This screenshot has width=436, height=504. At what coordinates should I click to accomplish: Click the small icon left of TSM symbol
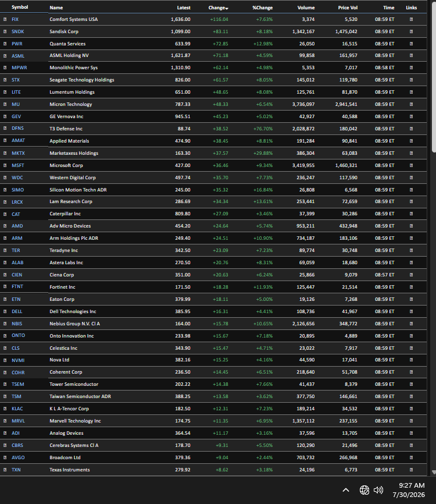point(5,397)
